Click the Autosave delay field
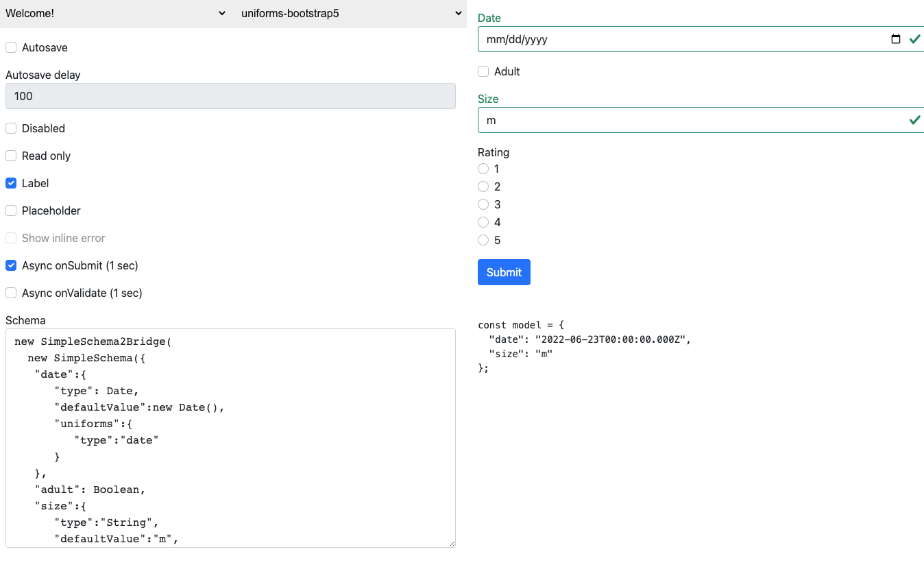The width and height of the screenshot is (924, 567). pyautogui.click(x=230, y=96)
